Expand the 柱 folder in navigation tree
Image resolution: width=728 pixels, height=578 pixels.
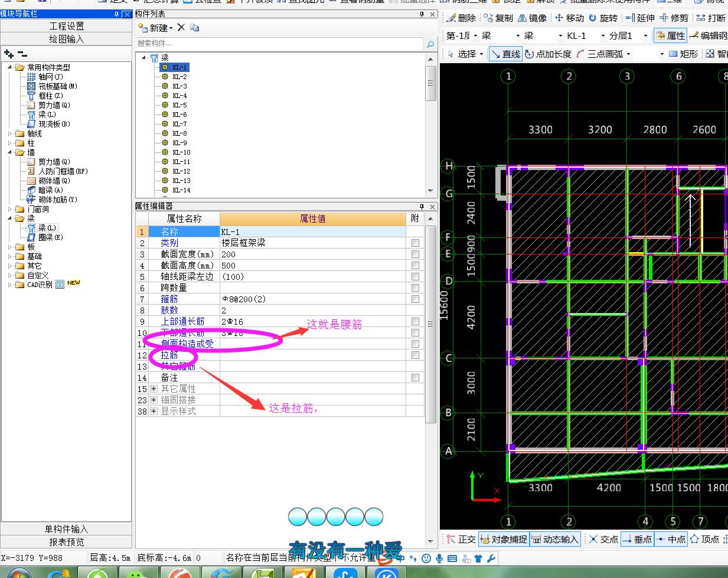(10, 143)
